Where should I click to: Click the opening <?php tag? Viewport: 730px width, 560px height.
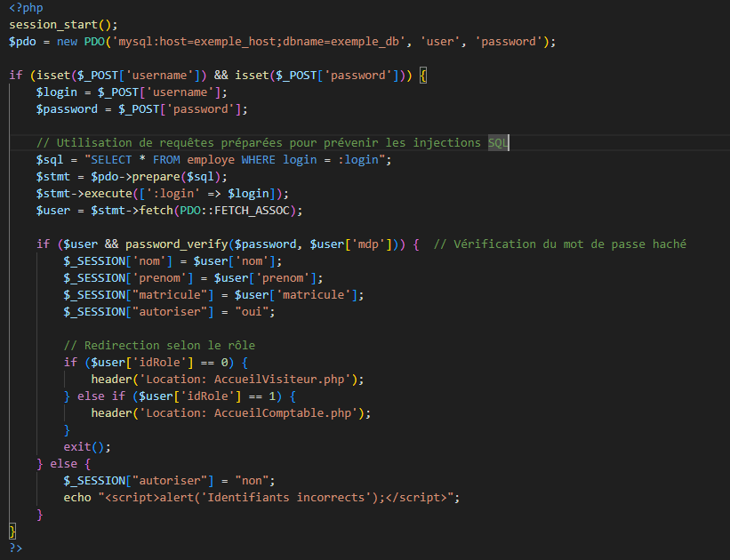[26, 8]
